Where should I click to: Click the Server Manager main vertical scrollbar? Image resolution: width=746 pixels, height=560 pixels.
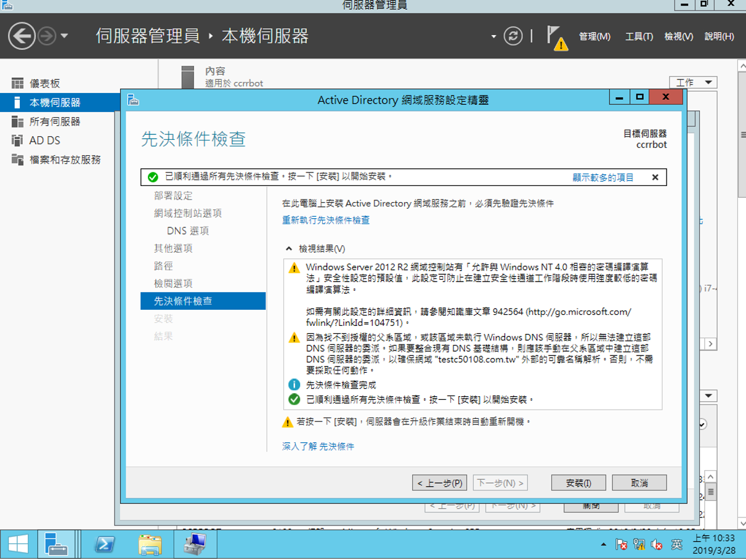click(741, 135)
